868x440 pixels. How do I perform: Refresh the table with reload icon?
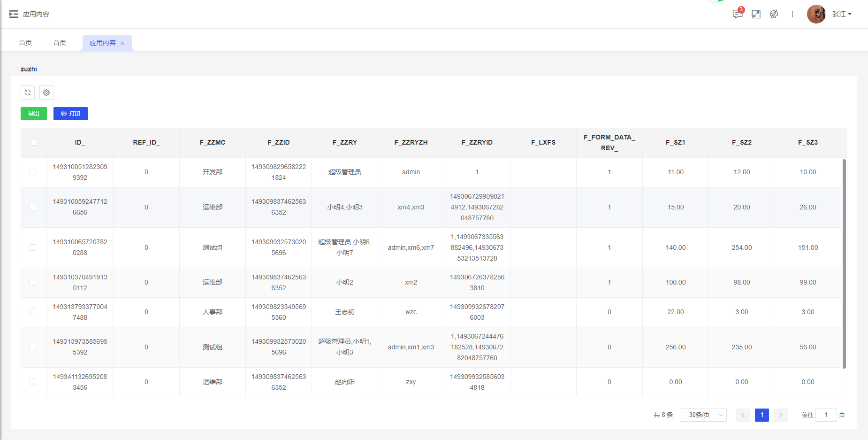tap(28, 93)
